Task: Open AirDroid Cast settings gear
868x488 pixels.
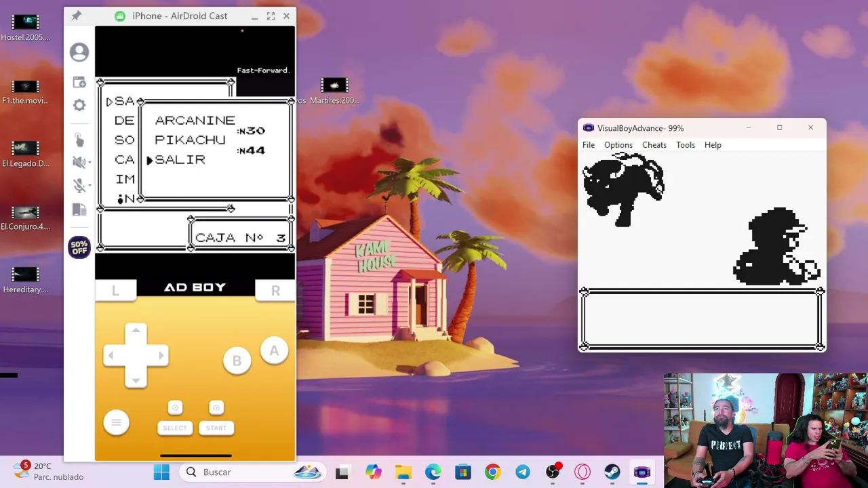Action: click(79, 105)
